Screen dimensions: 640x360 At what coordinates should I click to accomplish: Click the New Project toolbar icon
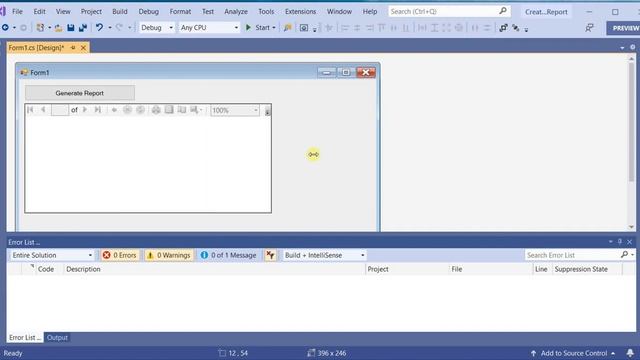40,28
